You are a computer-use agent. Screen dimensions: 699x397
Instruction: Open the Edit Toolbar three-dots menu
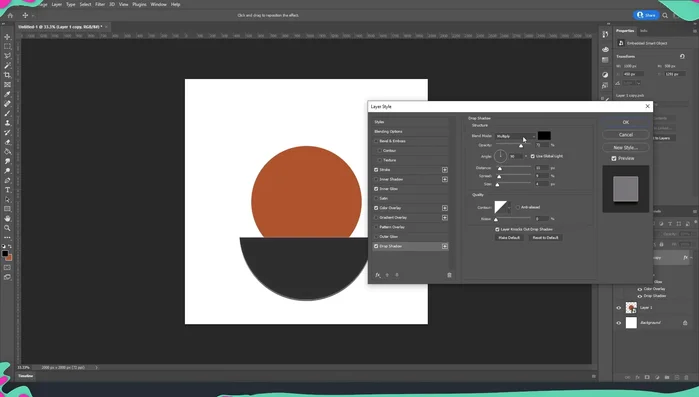[x=7, y=237]
